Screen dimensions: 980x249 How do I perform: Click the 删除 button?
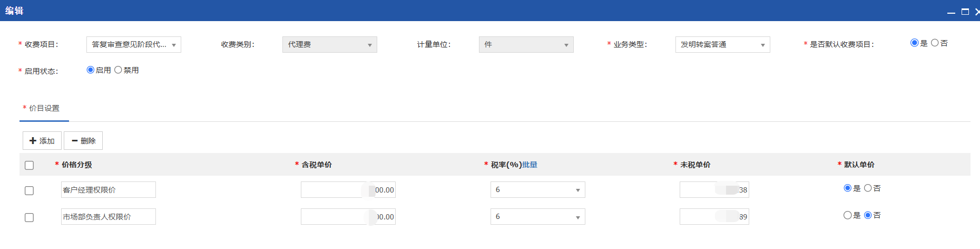tap(83, 141)
